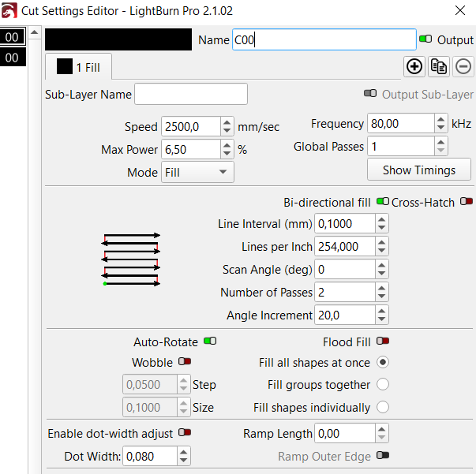Decrease Number of Passes value

coord(381,297)
